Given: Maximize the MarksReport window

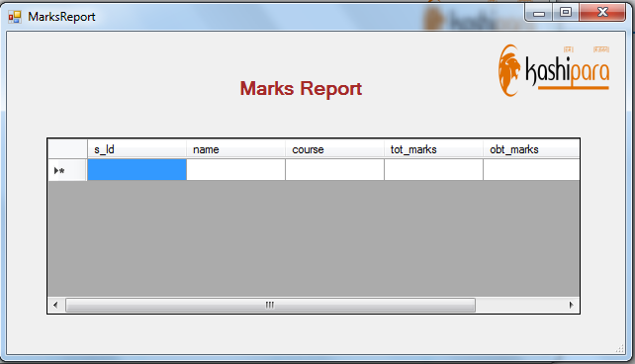Looking at the screenshot, I should click(566, 13).
